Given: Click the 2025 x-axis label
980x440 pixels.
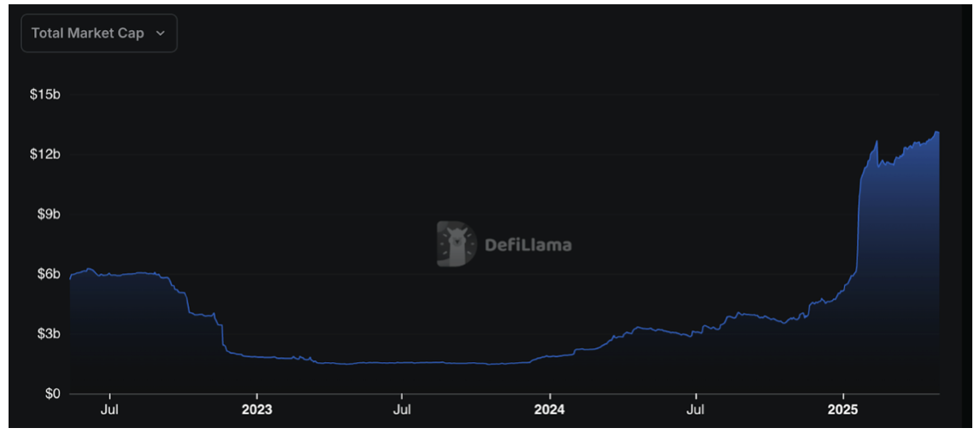Looking at the screenshot, I should click(843, 411).
